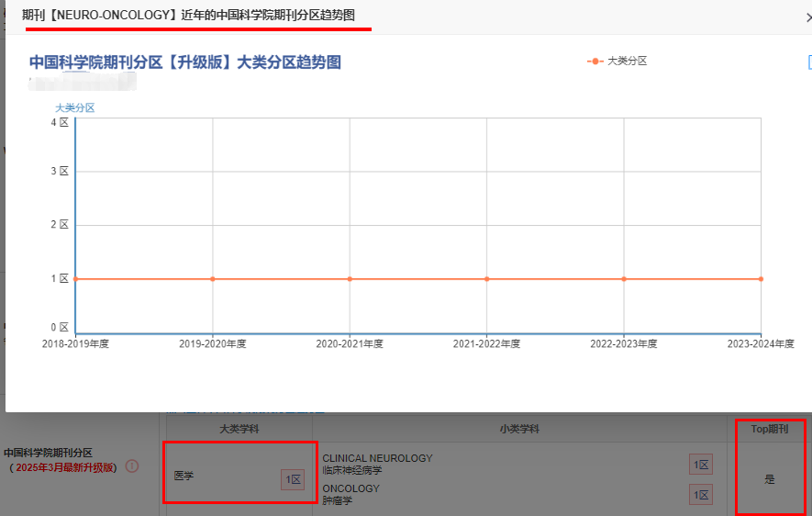Viewport: 812px width, 516px height.
Task: Click the 1区 badge for ONCOLOGY 肿瘤学
Action: coord(701,495)
